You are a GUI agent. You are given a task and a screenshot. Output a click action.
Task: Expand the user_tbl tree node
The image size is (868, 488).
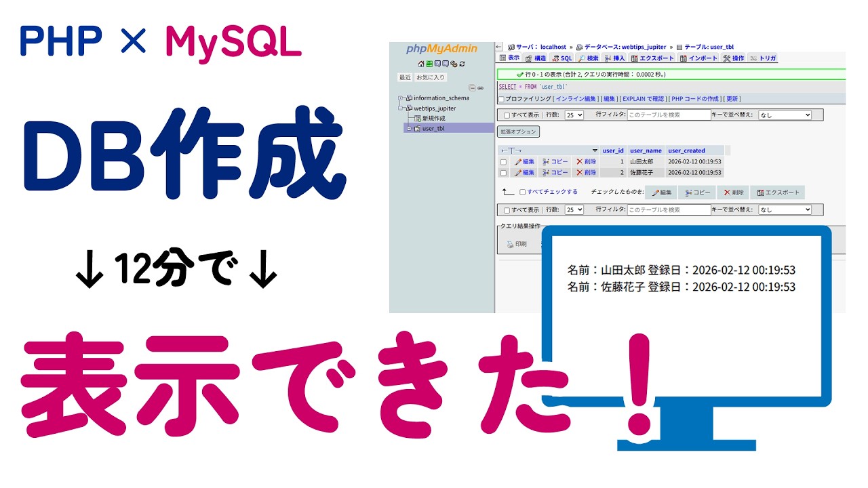[x=409, y=129]
